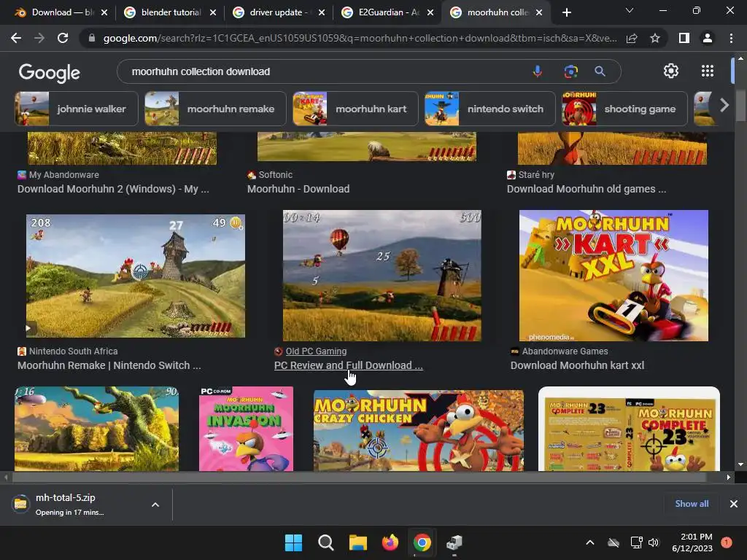Open PC Review and Full Download link
This screenshot has width=747, height=560.
(348, 365)
